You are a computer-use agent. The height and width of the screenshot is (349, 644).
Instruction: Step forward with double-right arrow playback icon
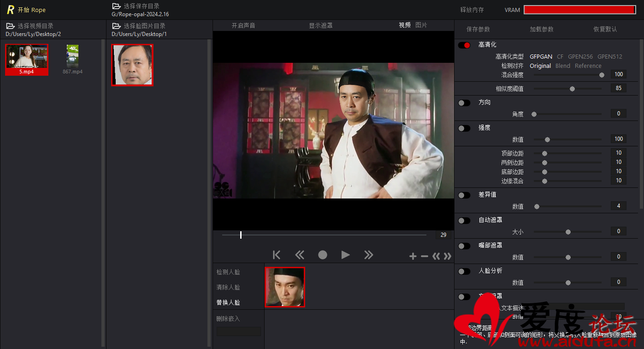point(368,255)
